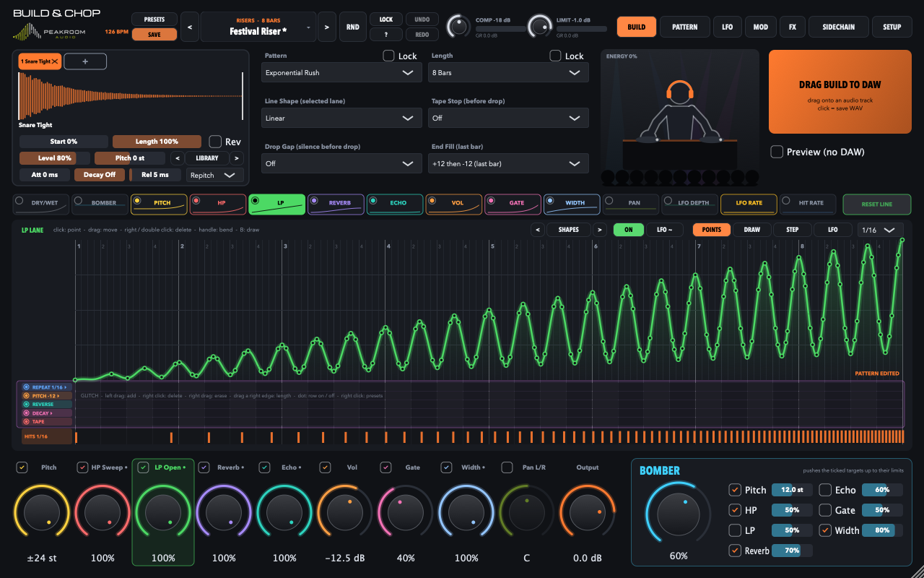Go to the previous preset with the left arrow

pos(189,27)
